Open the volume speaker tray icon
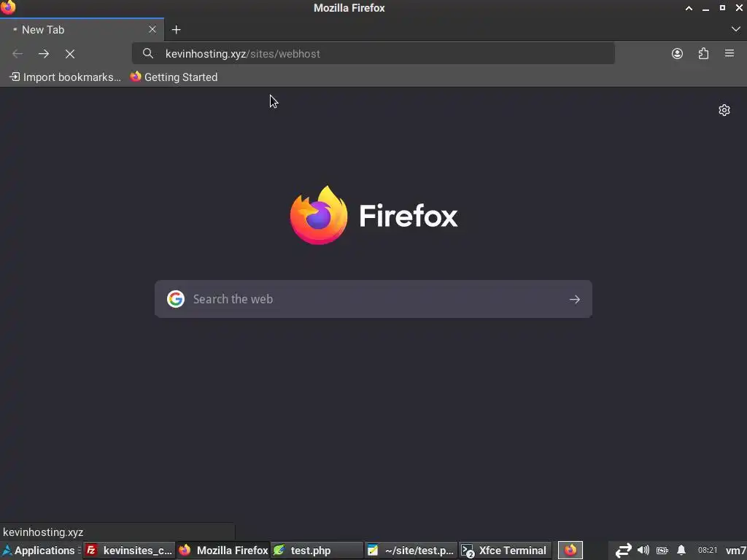 click(x=643, y=551)
